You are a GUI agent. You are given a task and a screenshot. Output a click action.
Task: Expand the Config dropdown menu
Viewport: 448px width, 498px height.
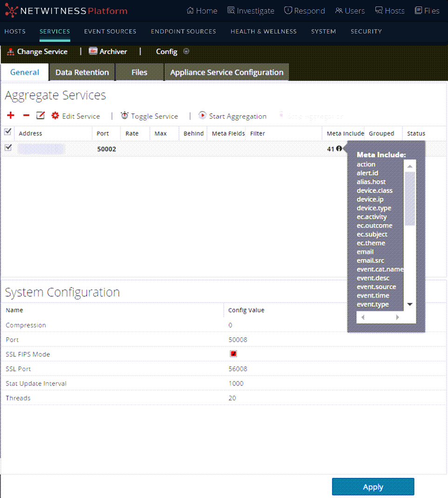coord(186,52)
